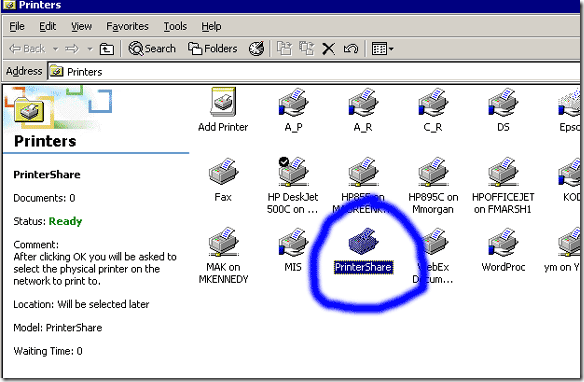Open the Edit menu

(47, 26)
